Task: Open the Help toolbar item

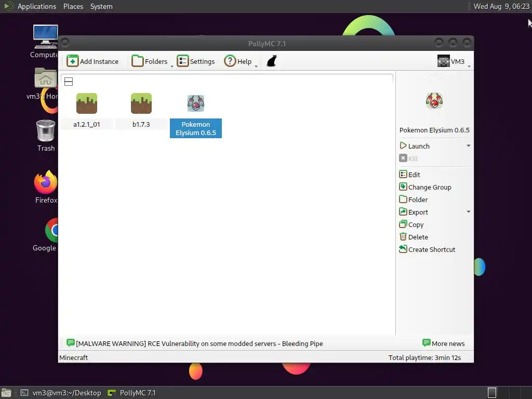Action: (x=238, y=61)
